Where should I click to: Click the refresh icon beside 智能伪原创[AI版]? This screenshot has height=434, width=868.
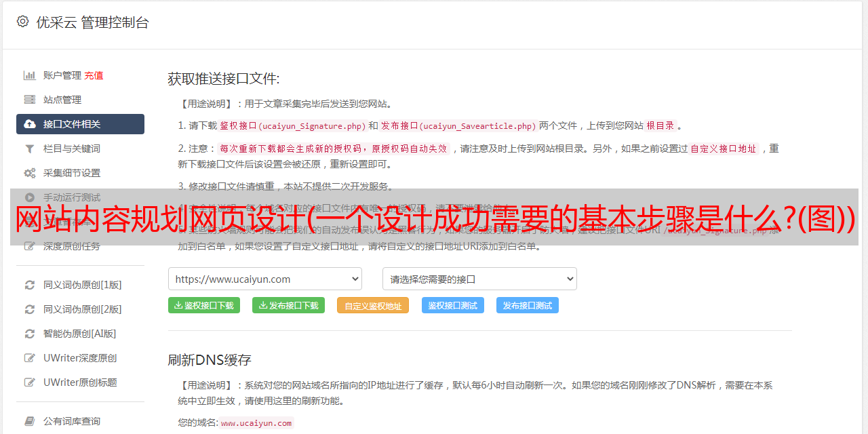point(30,334)
